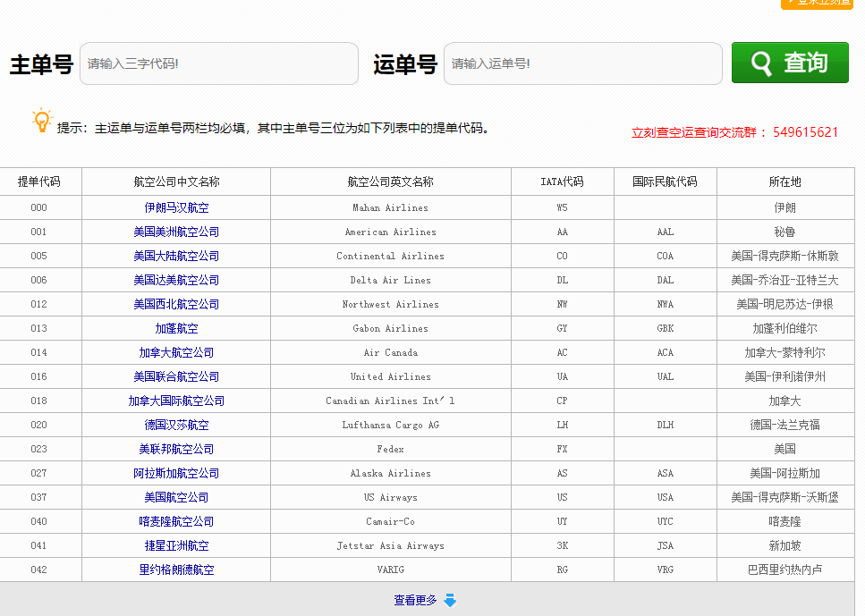The height and width of the screenshot is (616, 865).
Task: Click the magnifier icon in 查询 button
Action: (761, 63)
